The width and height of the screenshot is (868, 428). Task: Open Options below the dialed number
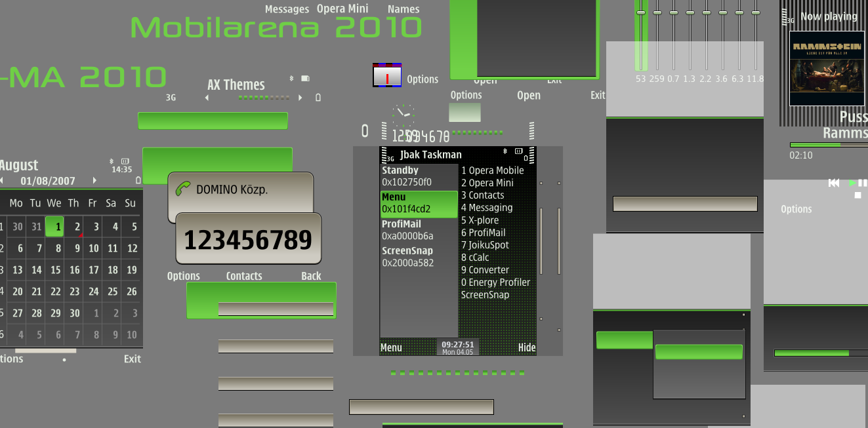click(184, 276)
